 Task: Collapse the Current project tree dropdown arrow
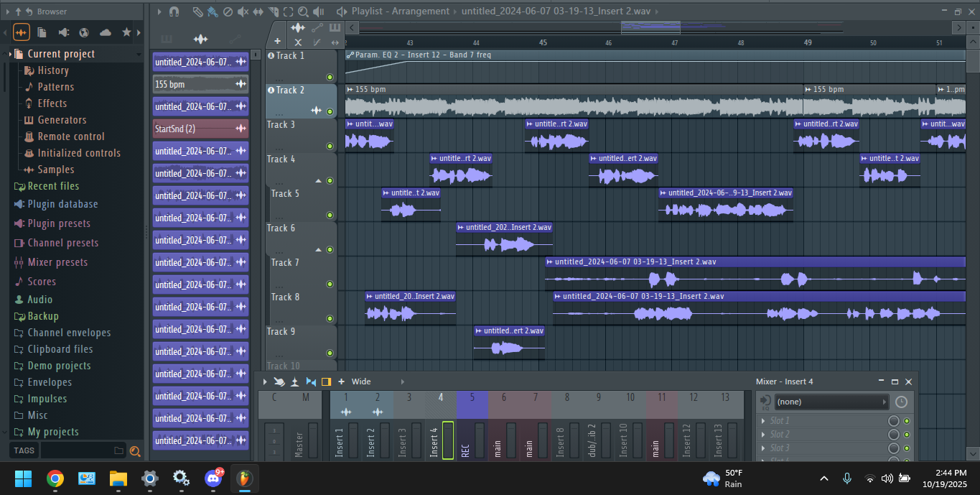click(x=139, y=55)
